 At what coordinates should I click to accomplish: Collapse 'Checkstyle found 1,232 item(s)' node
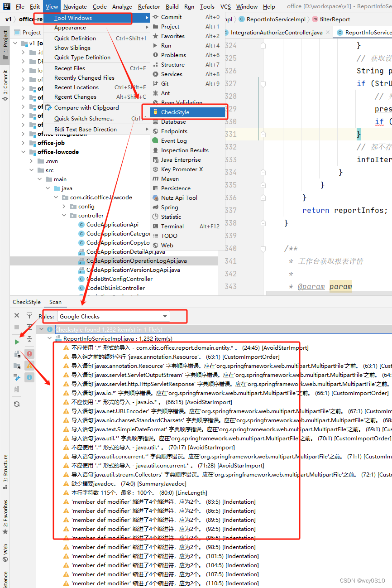click(42, 329)
